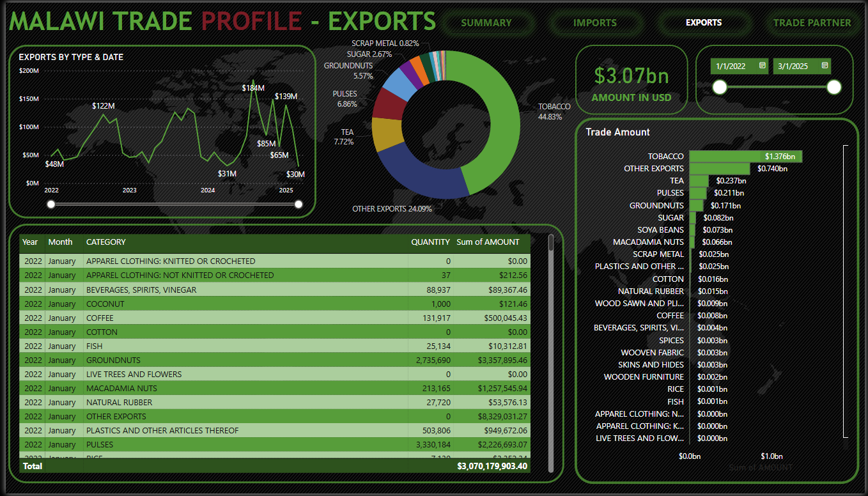Switch to the Imports page
The height and width of the screenshot is (496, 868).
[x=594, y=23]
